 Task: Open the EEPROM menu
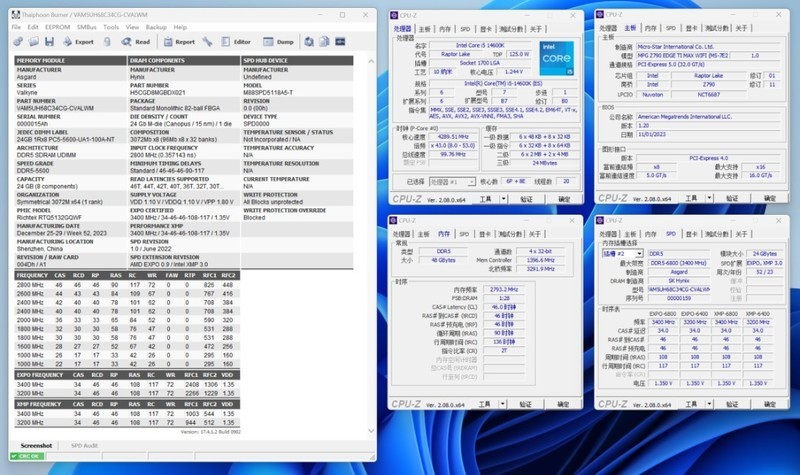click(x=58, y=27)
